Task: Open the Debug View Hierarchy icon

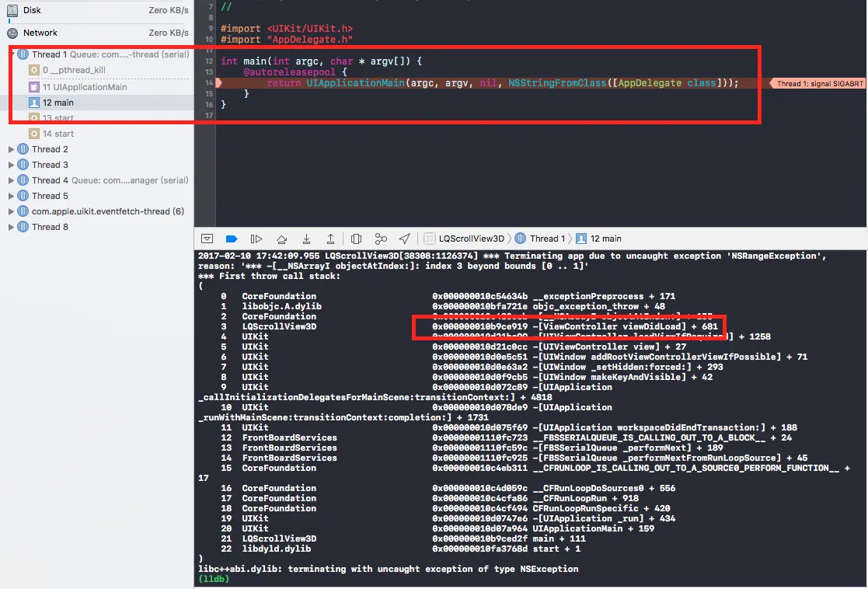Action: (356, 239)
